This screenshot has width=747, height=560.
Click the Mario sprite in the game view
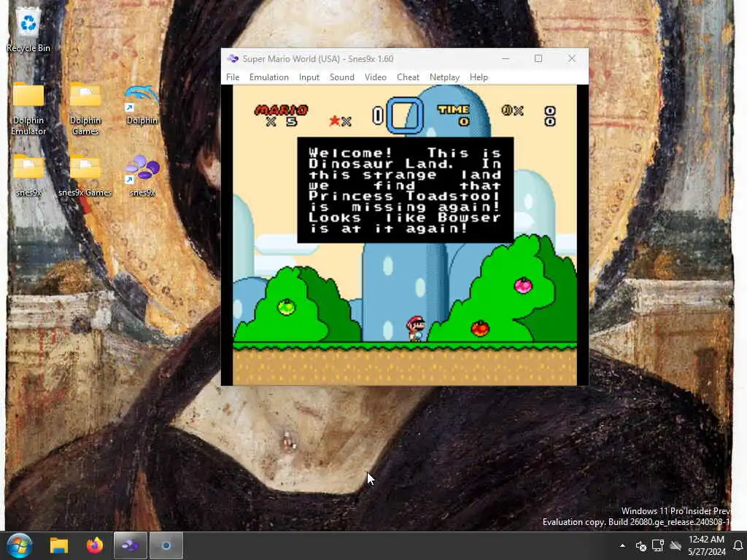415,329
